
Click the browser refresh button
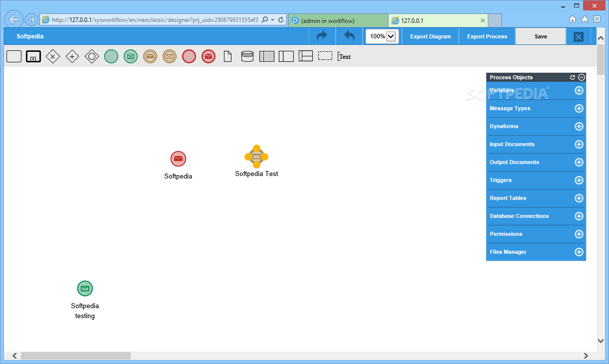(281, 20)
